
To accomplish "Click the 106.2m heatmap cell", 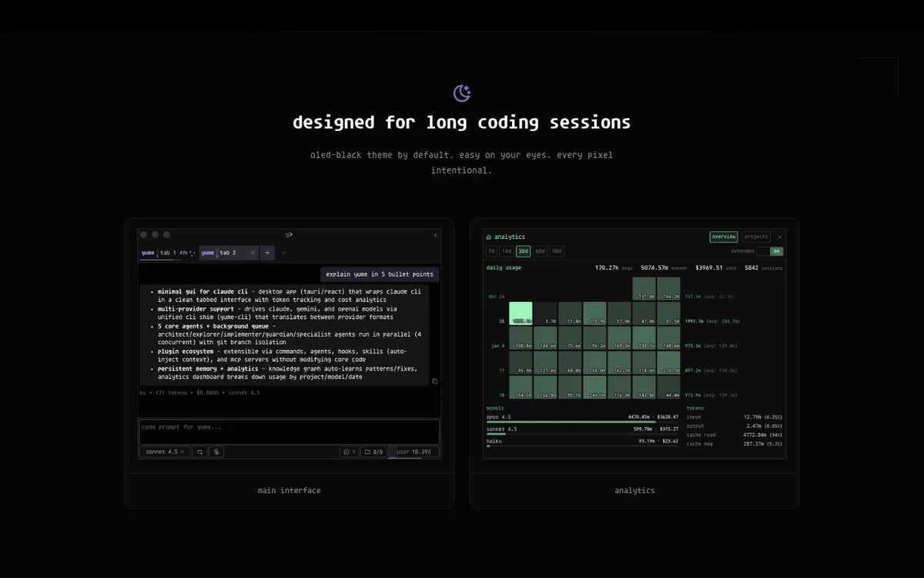I will pyautogui.click(x=668, y=289).
